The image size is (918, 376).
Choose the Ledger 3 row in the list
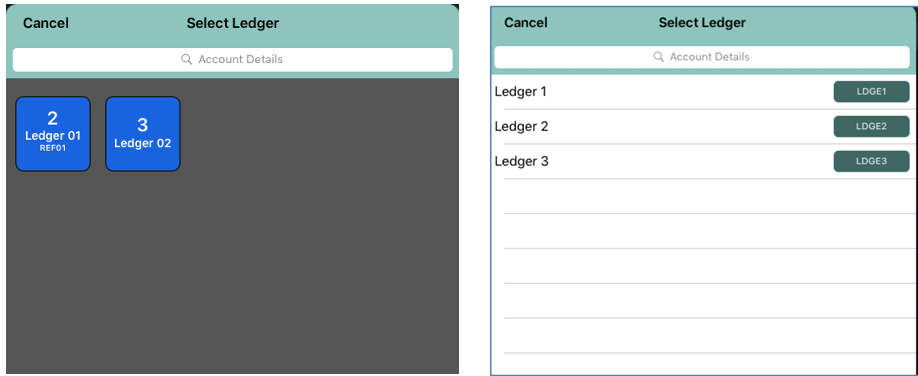(704, 161)
